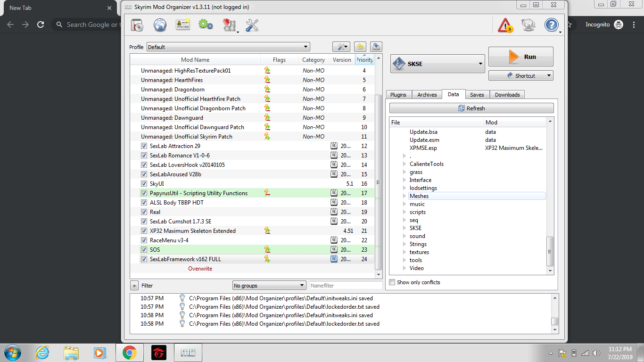Open the Nexus browser globe icon
This screenshot has height=362, width=644.
pos(160,25)
